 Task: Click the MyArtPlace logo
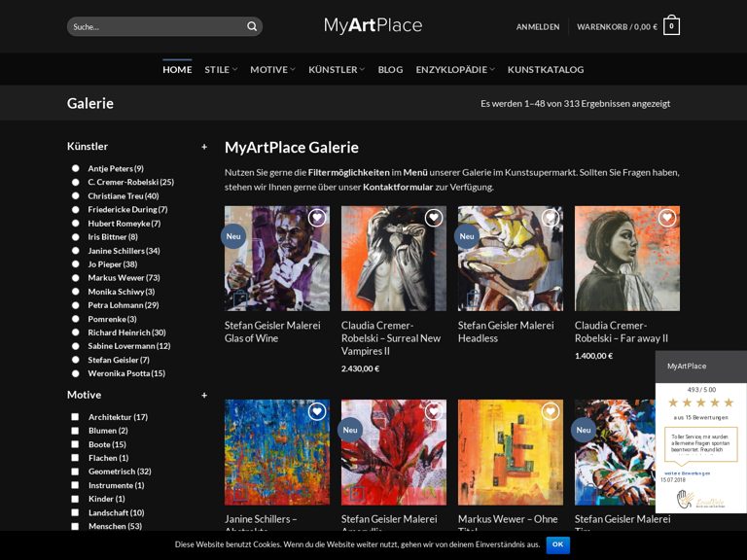[373, 25]
